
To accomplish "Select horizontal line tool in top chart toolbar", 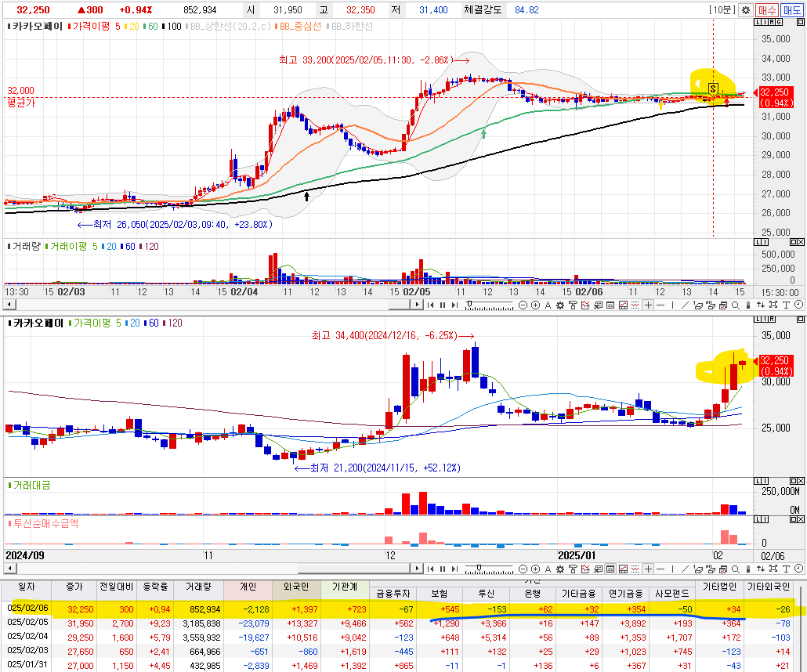I will coord(660,305).
